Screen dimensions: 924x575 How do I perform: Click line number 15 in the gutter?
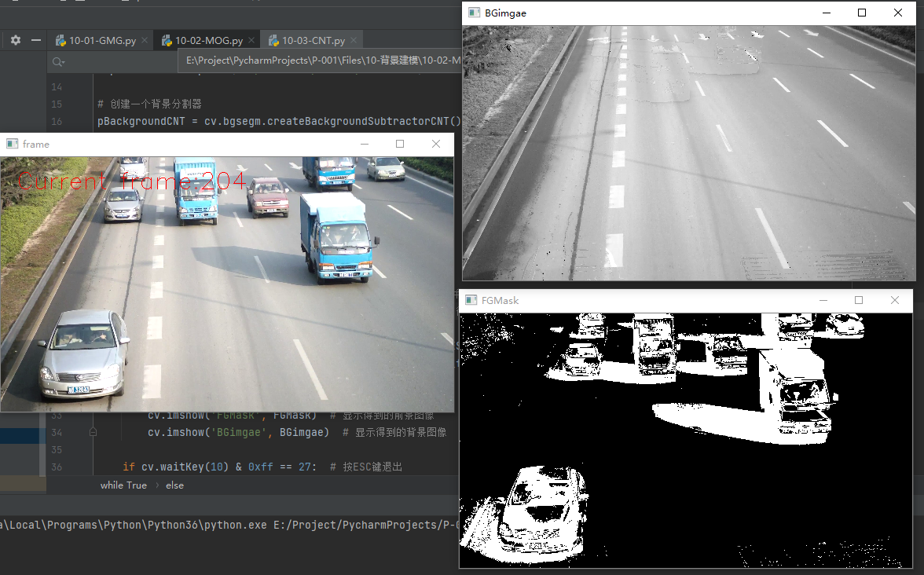[x=57, y=104]
